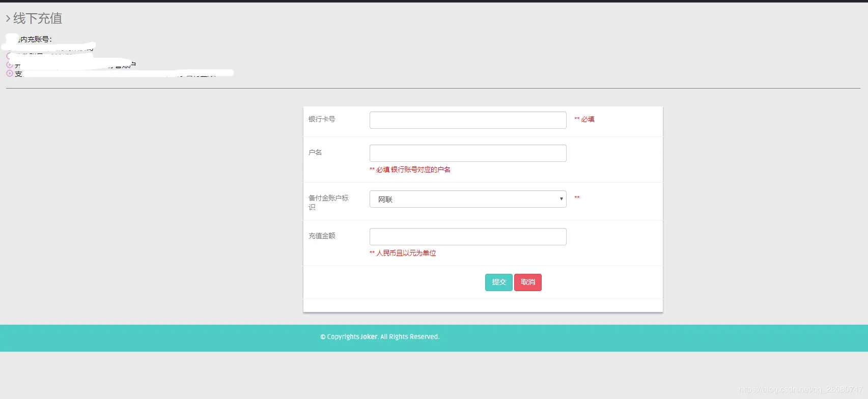Viewport: 868px width, 399px height.
Task: Open the 备付金账户标识 dropdown showing 网联
Action: pos(468,199)
